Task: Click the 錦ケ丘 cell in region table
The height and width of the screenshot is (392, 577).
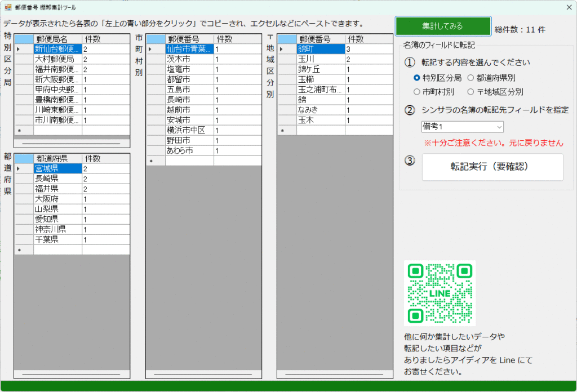Action: pyautogui.click(x=321, y=69)
